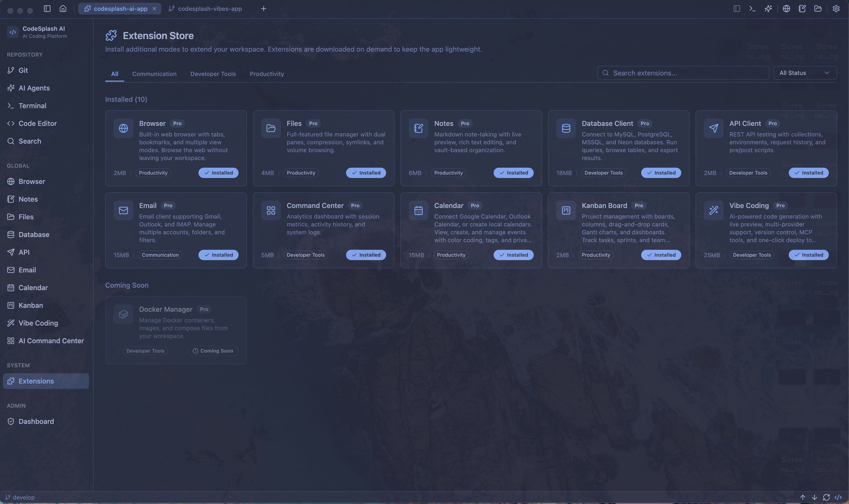
Task: Click the push up-arrow in status bar
Action: pos(803,497)
